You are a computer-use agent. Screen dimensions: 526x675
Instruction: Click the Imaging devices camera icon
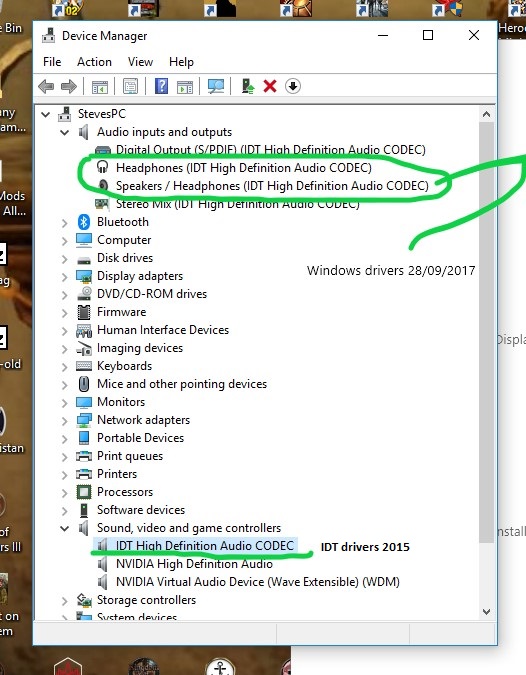coord(84,348)
